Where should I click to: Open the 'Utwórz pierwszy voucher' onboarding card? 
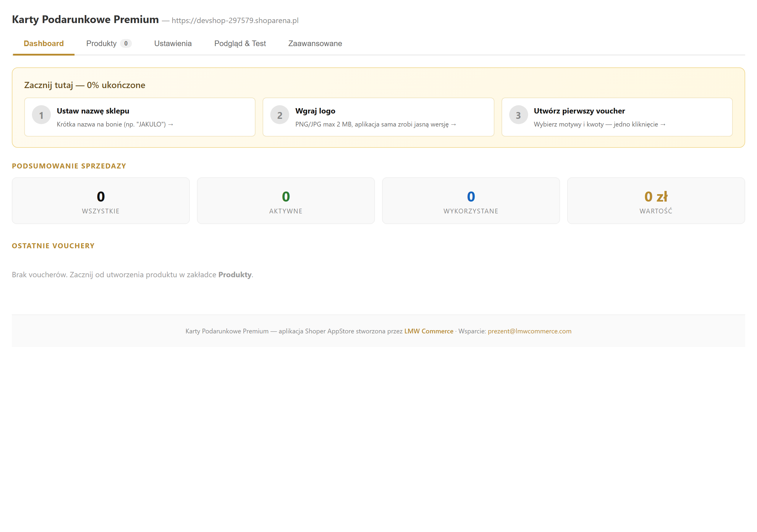(617, 117)
